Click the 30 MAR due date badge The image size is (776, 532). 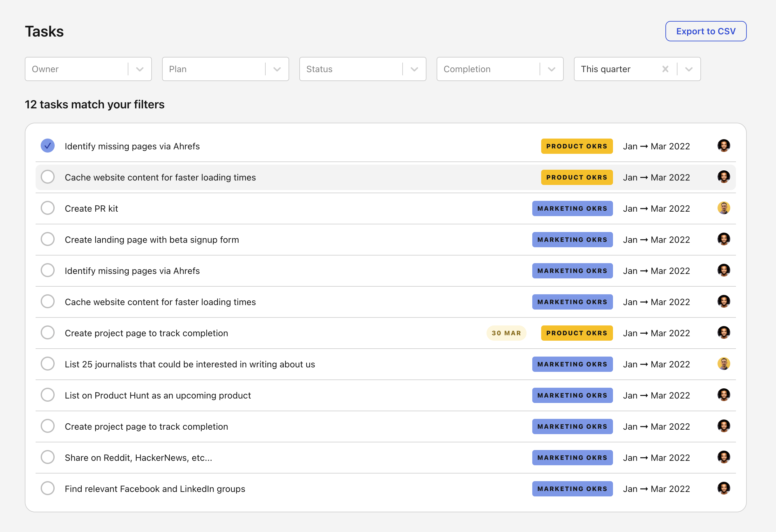506,333
